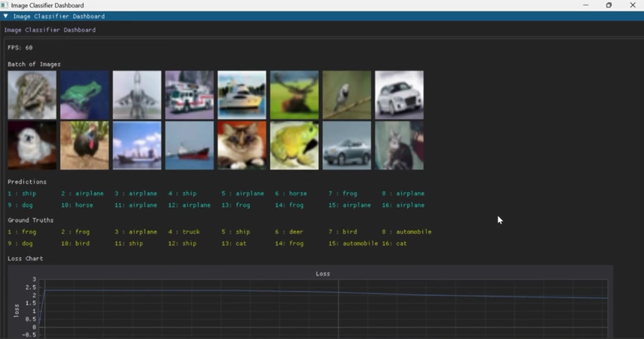Click the fighter jet thumbnail

click(x=137, y=95)
